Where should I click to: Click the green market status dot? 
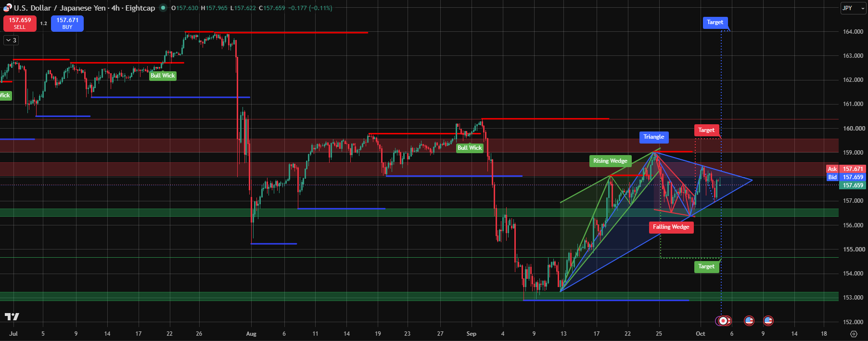(x=163, y=8)
